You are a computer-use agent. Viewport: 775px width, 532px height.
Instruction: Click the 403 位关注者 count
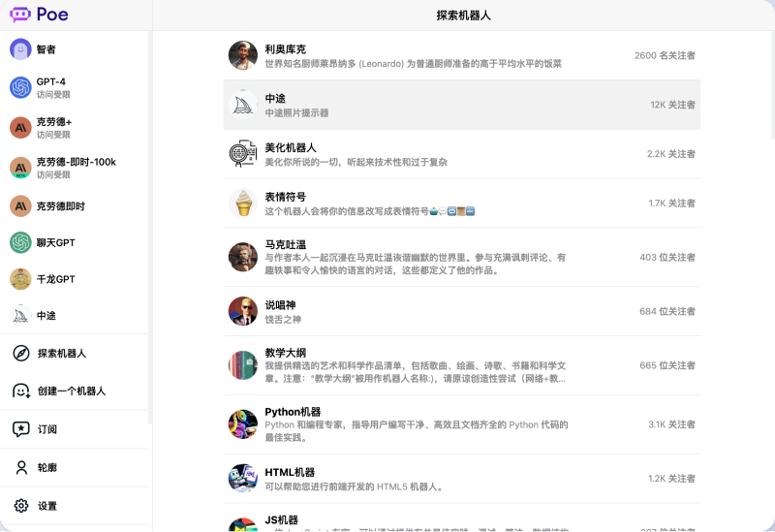click(x=667, y=257)
